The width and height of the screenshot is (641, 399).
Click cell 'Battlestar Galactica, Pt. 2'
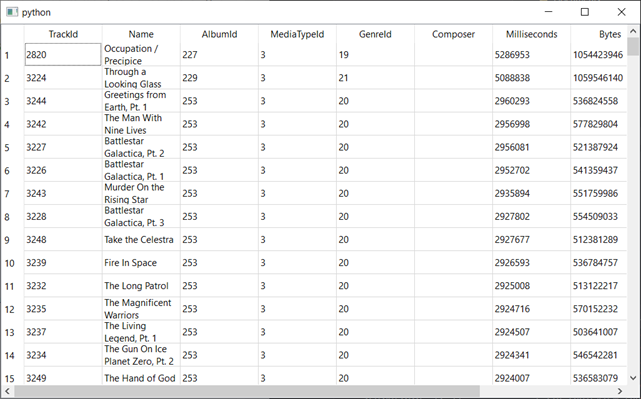pyautogui.click(x=141, y=147)
